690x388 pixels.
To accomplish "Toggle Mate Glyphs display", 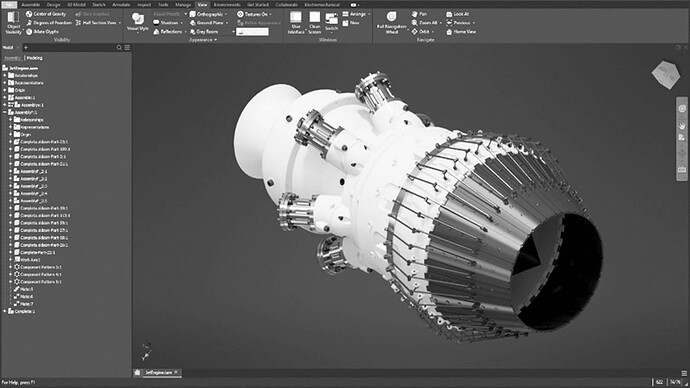I will click(42, 32).
